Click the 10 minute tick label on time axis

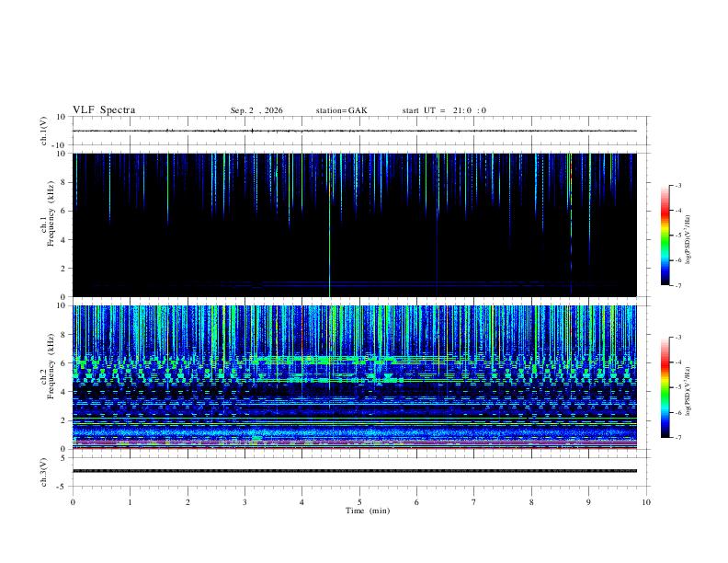pos(646,502)
